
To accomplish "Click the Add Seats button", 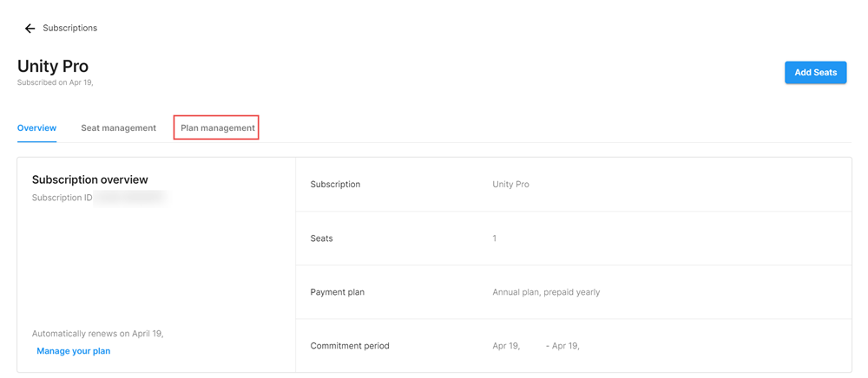I will [815, 73].
